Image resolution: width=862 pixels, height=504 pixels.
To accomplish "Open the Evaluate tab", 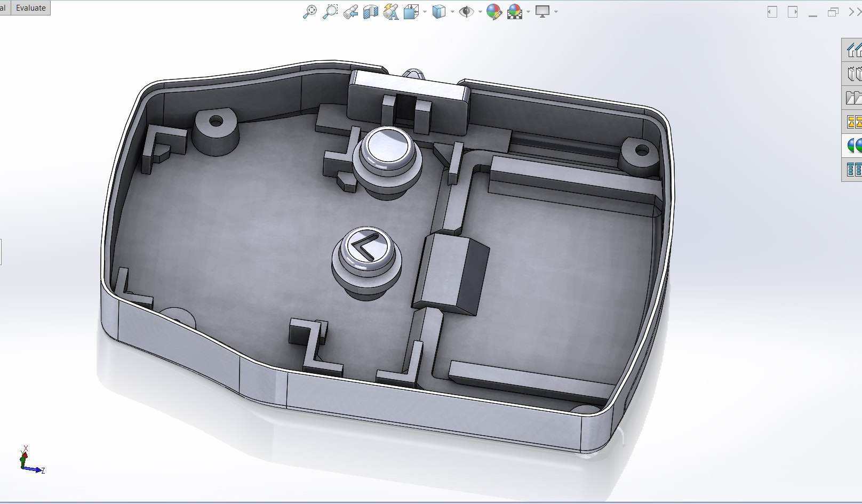I will (31, 8).
